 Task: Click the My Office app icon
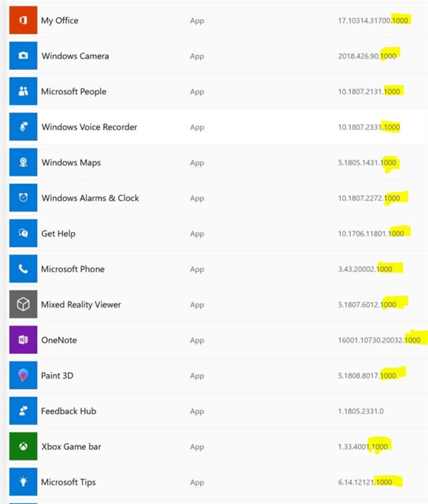click(x=23, y=20)
